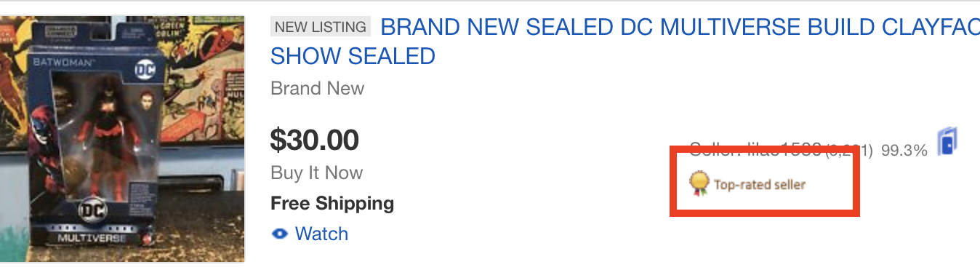The image size is (980, 278).
Task: Click the Free Shipping text
Action: point(332,203)
